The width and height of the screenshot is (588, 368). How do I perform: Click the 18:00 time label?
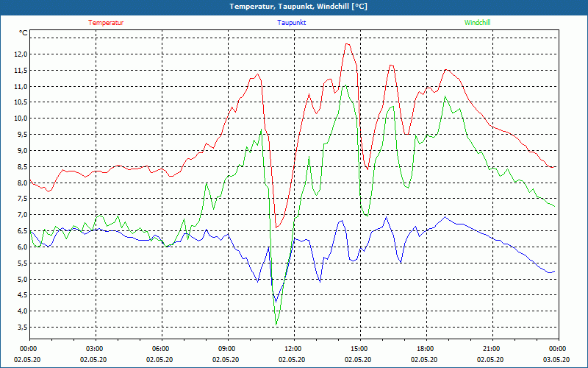coord(426,349)
